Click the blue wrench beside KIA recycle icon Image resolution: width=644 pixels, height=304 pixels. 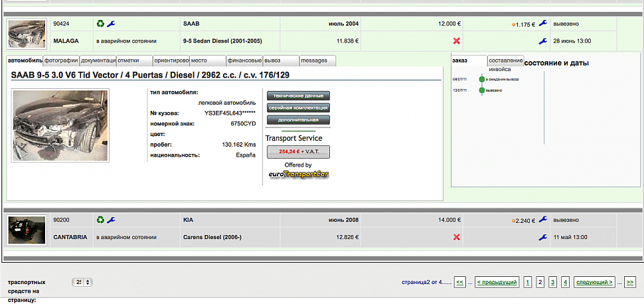click(x=111, y=220)
